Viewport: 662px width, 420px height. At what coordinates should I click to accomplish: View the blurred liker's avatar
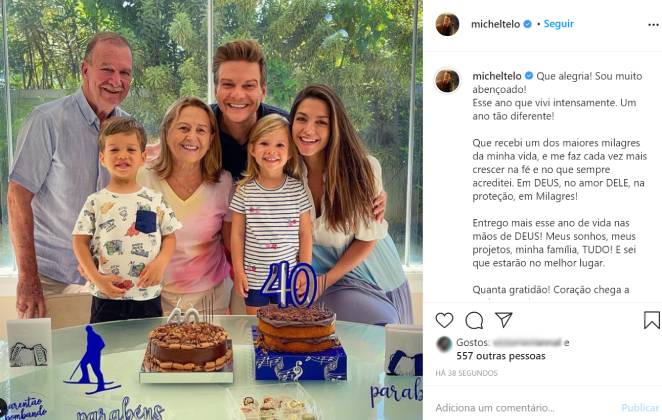pyautogui.click(x=444, y=344)
